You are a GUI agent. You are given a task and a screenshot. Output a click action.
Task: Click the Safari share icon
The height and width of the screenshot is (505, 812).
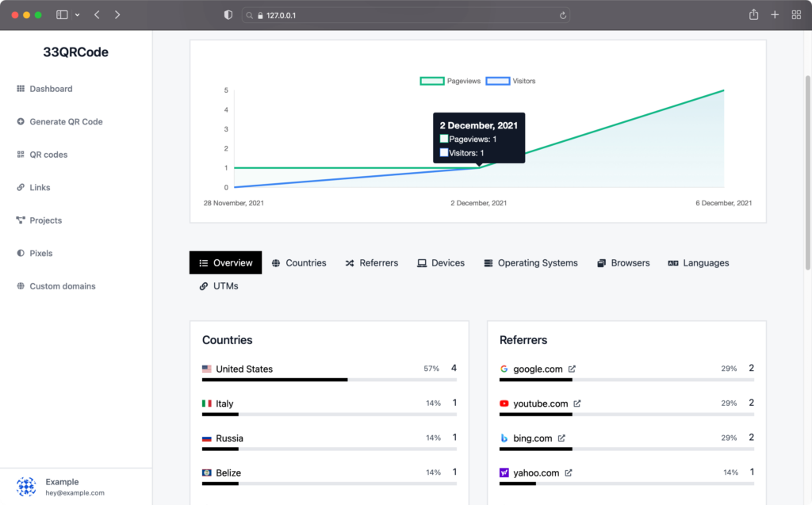pos(753,15)
